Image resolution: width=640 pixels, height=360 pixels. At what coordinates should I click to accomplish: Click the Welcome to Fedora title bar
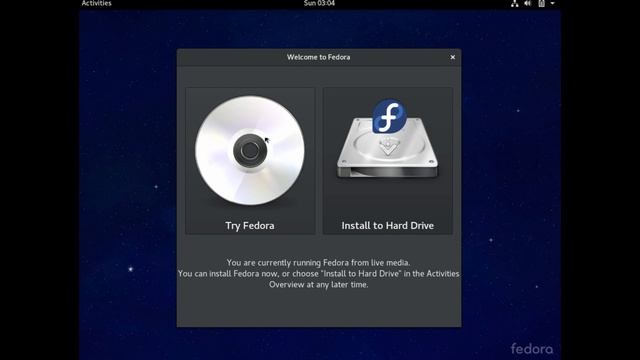319,57
